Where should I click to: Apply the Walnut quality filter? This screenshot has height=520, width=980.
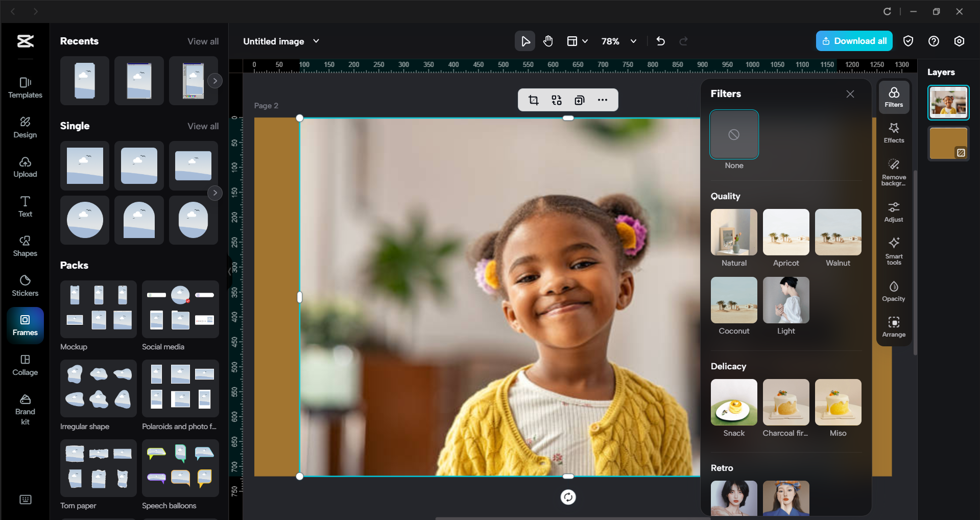tap(838, 232)
